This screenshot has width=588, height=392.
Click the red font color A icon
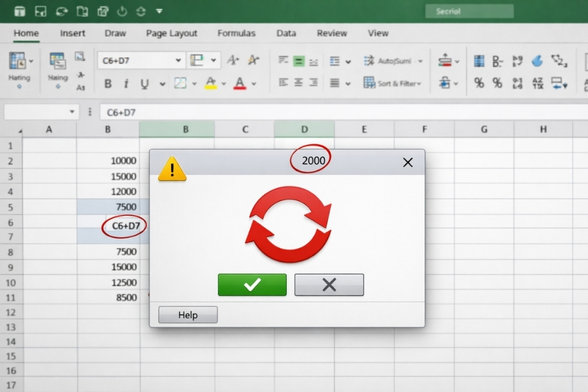tap(239, 84)
